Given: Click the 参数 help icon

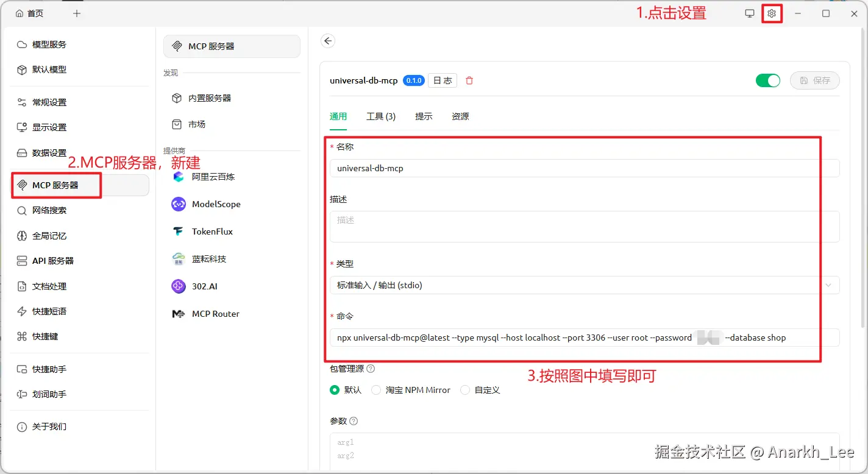Looking at the screenshot, I should point(354,421).
